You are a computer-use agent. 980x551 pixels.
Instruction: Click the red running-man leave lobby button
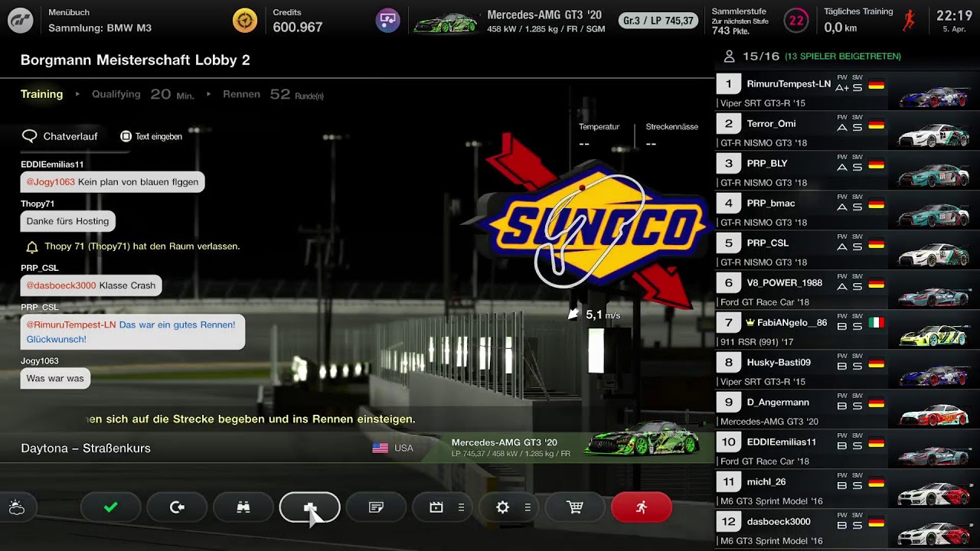pos(642,507)
